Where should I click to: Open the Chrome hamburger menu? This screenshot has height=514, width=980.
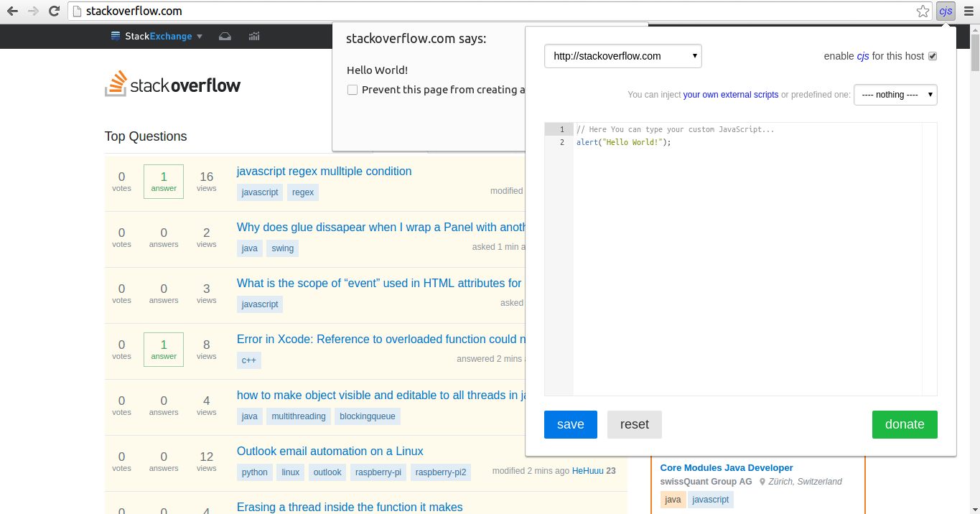pyautogui.click(x=968, y=11)
